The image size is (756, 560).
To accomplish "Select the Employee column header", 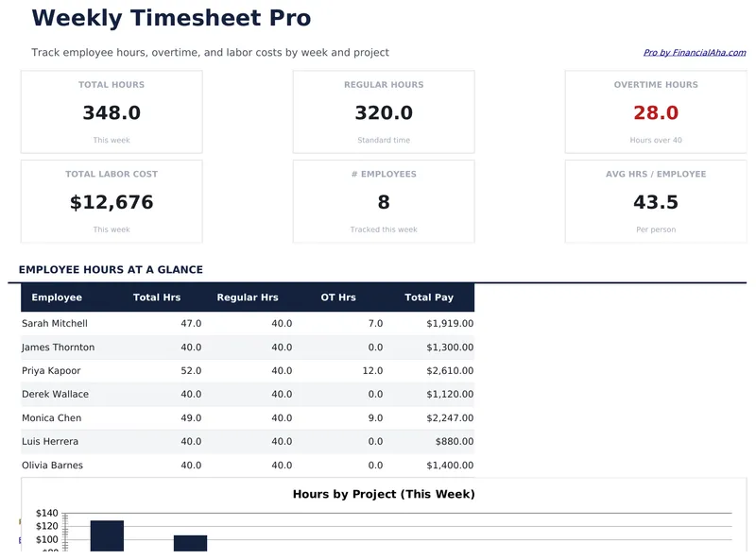I will [57, 297].
